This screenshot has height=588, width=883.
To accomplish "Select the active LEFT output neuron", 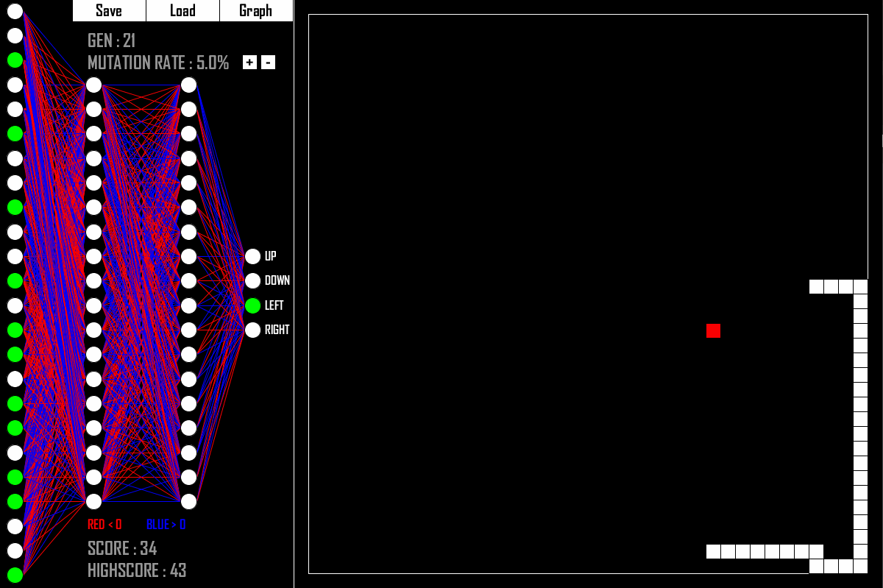I will point(253,305).
